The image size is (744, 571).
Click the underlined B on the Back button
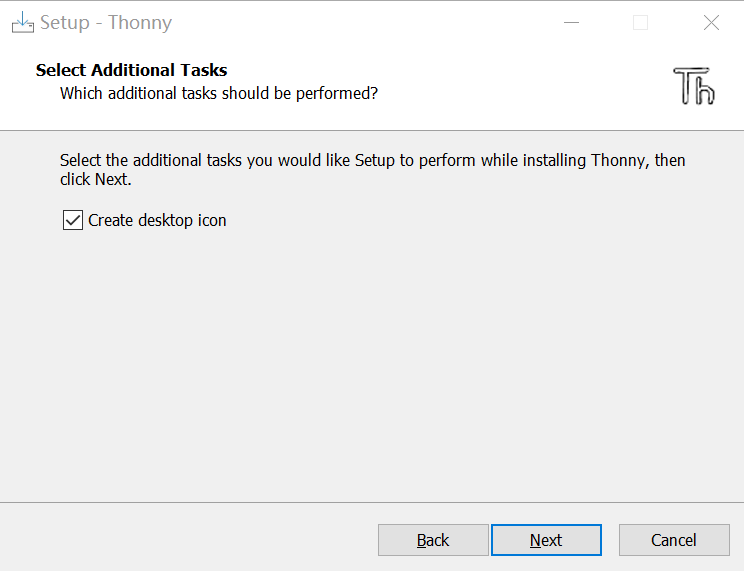coord(421,540)
